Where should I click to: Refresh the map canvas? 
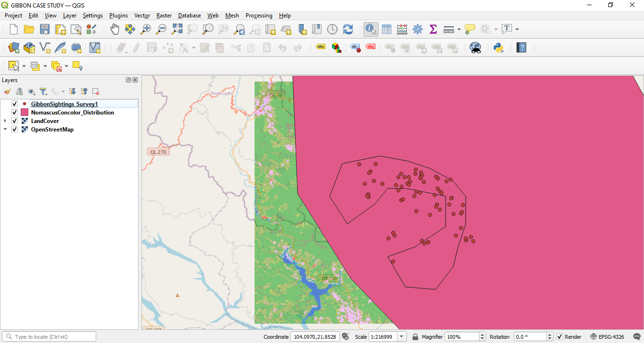348,29
